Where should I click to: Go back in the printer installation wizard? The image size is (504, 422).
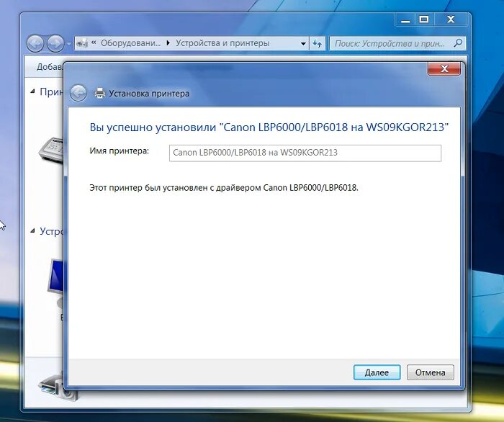tap(78, 93)
